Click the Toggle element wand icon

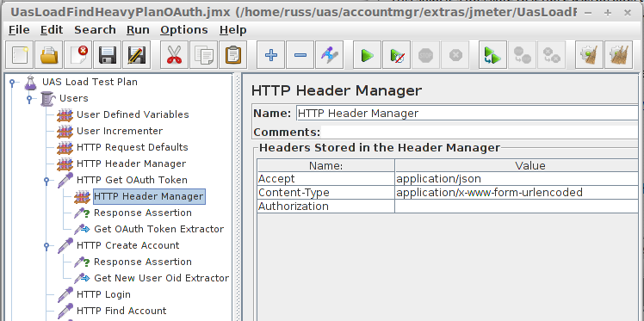click(330, 54)
